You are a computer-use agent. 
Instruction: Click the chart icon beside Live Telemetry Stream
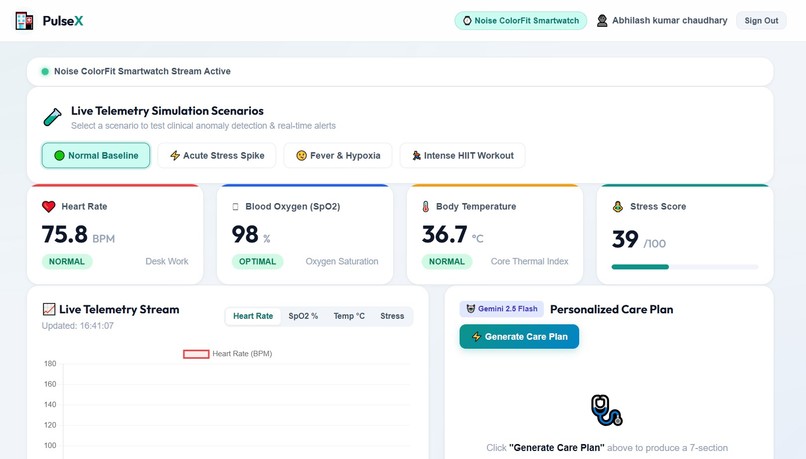pyautogui.click(x=49, y=309)
